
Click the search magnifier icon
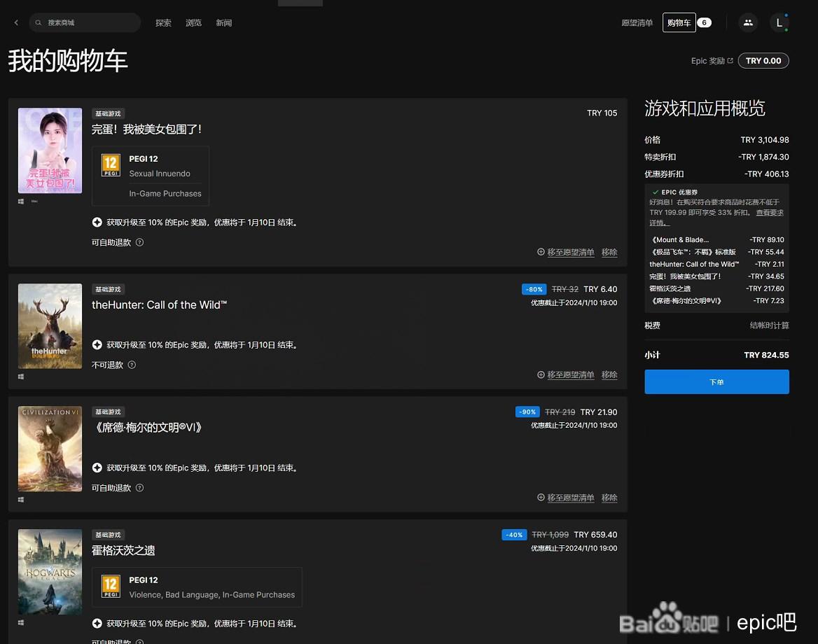click(x=38, y=22)
